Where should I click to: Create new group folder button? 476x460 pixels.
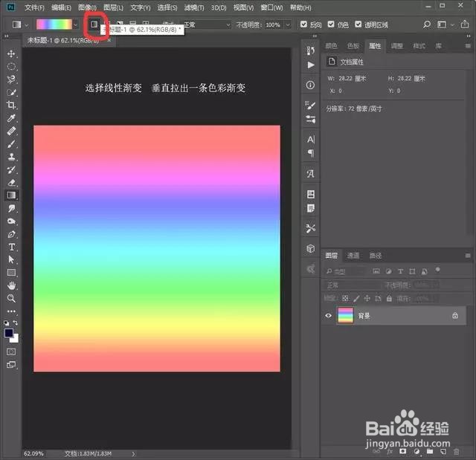point(430,452)
